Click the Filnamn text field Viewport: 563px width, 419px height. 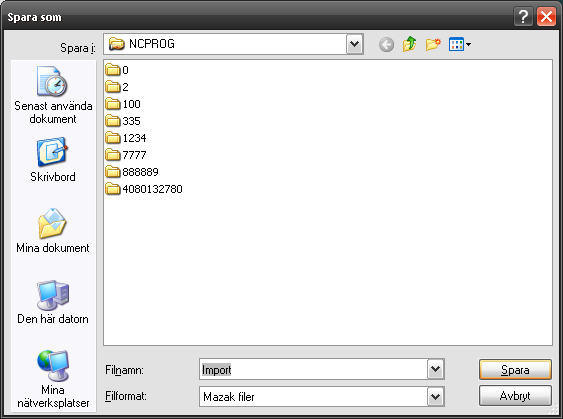(313, 369)
